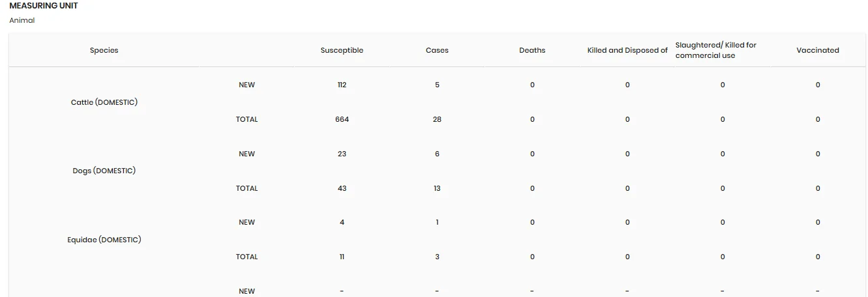The width and height of the screenshot is (868, 297).
Task: Click Cattle new susceptible value 112
Action: [x=342, y=85]
